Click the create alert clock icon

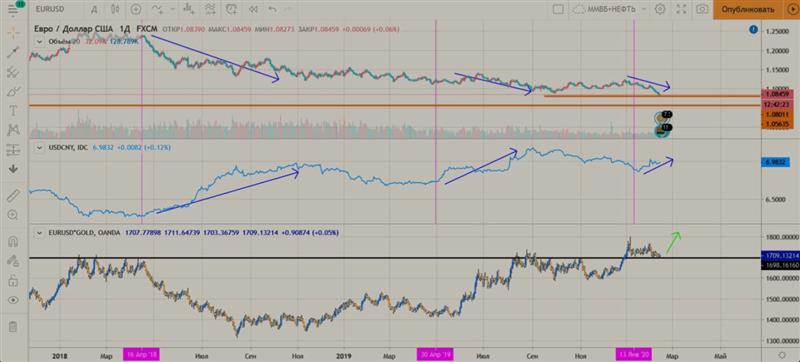232,9
